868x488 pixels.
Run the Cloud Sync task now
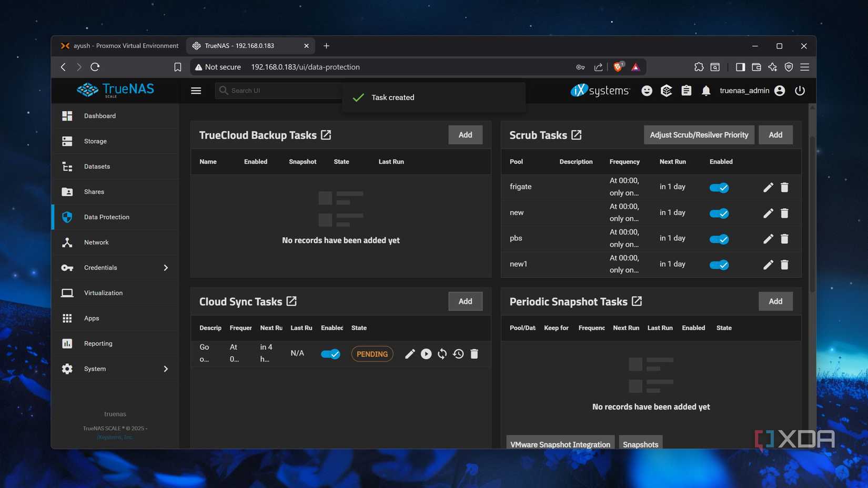[x=426, y=354]
